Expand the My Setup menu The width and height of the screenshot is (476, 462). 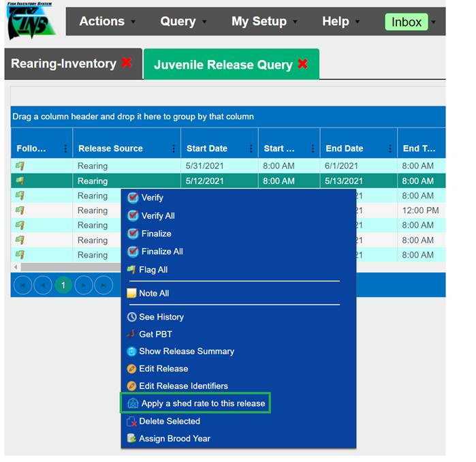(x=264, y=22)
